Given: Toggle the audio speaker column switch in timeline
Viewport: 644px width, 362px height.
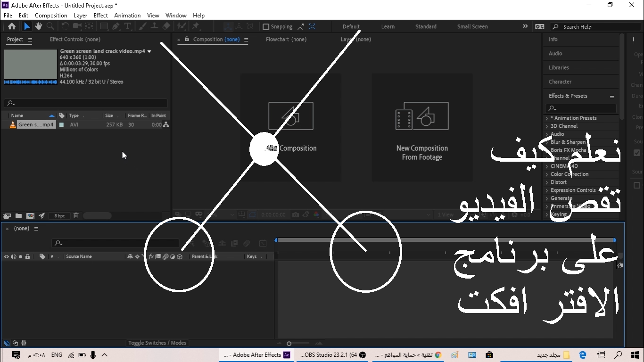Looking at the screenshot, I should pos(13,257).
